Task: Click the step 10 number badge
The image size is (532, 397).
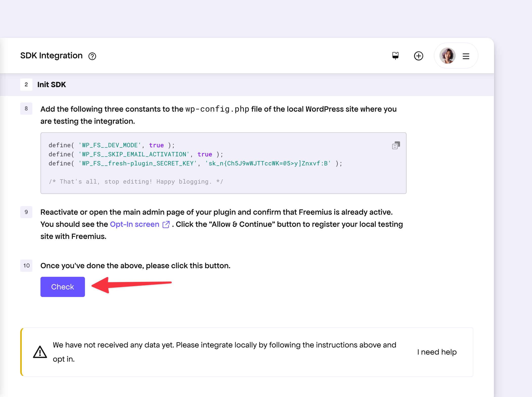Action: (26, 266)
